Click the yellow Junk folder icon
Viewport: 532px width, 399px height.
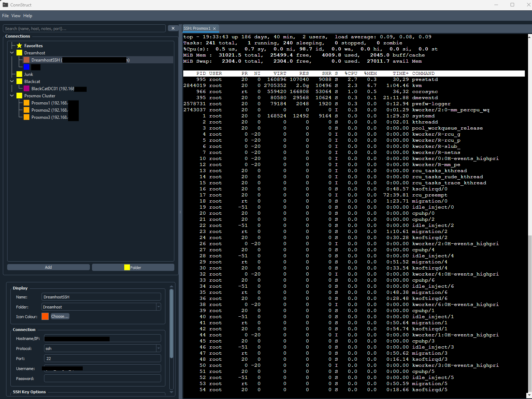[x=19, y=74]
